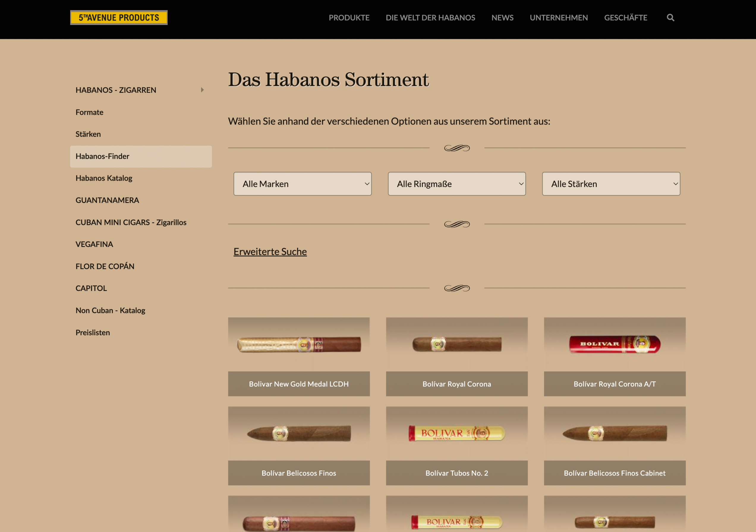Open the Produkte menu
The image size is (756, 532).
pos(349,18)
